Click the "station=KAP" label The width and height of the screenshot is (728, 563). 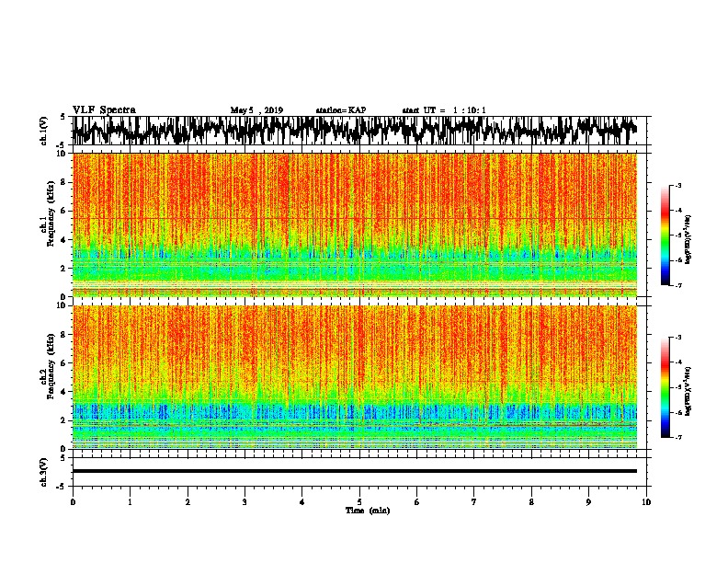point(341,110)
